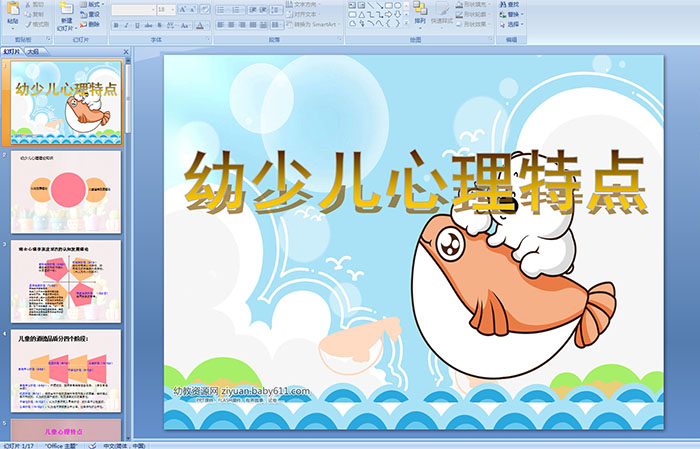The image size is (700, 449).
Task: Insert a New Slide (新建幻灯片) via its icon
Action: click(x=67, y=9)
